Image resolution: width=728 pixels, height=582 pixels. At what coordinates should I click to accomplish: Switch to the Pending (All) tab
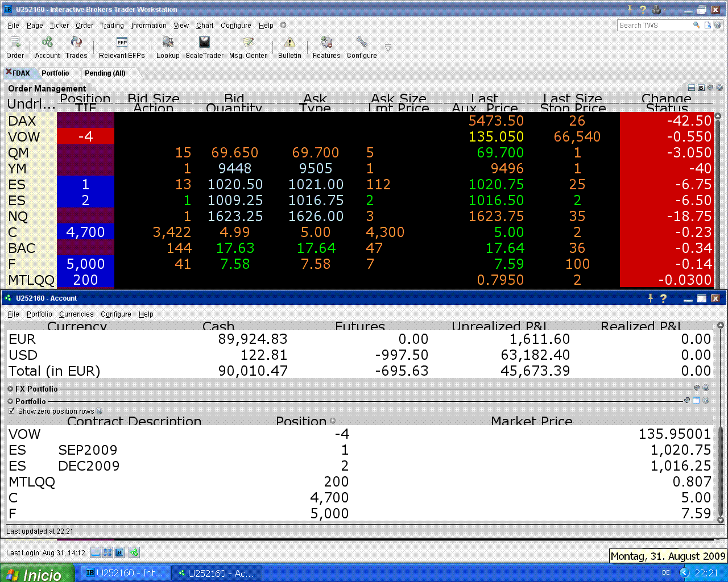tap(105, 73)
